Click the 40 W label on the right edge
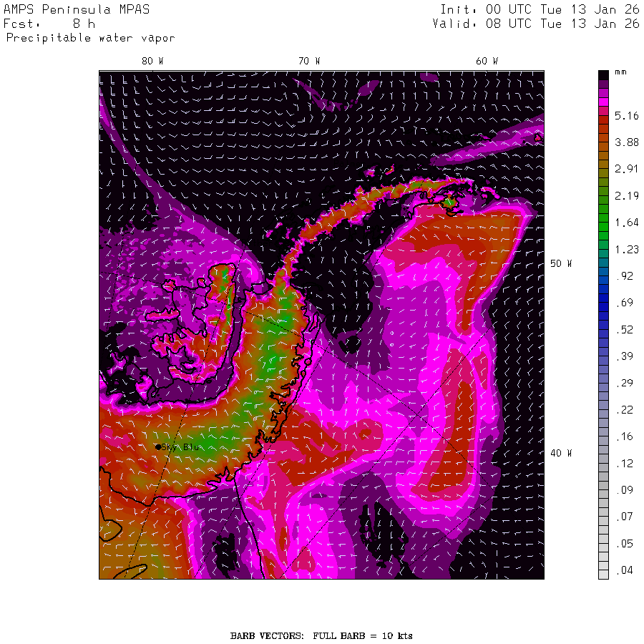Viewport: 644px width, 644px height. [560, 453]
